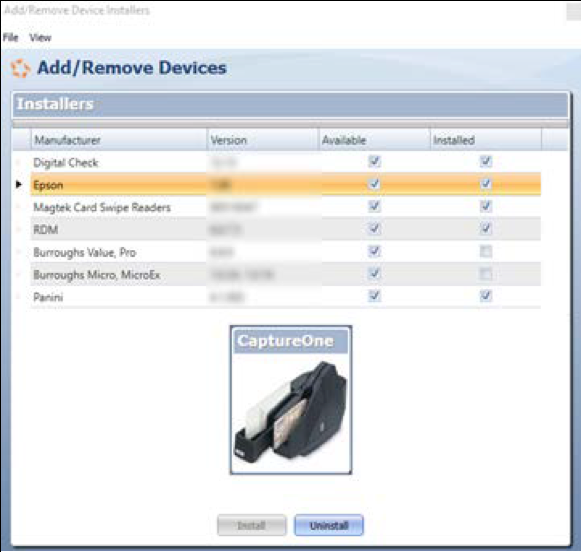The image size is (581, 552).
Task: Toggle Available checkbox for Burroughs Micro, MicroEx
Action: (374, 273)
